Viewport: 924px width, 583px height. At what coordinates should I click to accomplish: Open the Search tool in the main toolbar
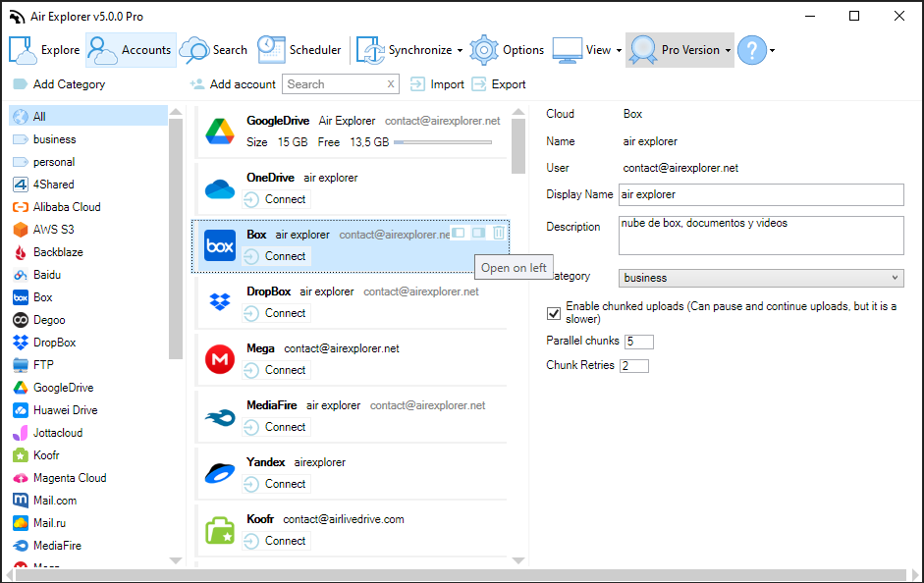[214, 50]
